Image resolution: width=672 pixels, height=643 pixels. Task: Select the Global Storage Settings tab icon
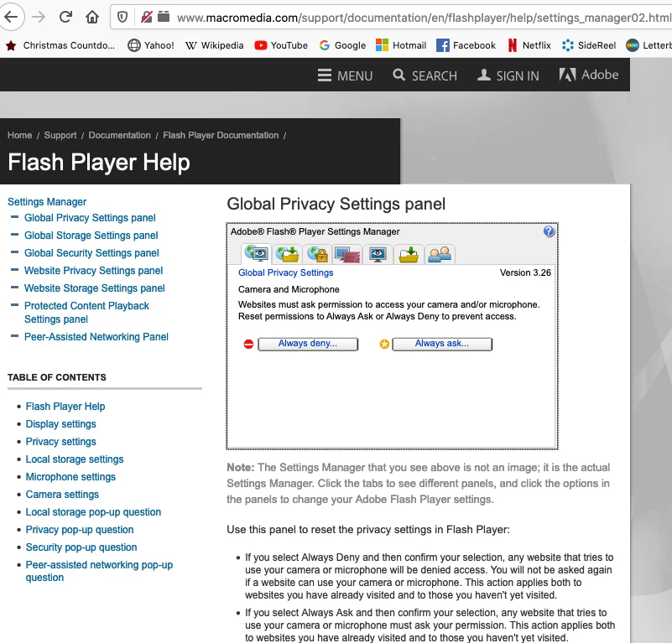click(287, 254)
